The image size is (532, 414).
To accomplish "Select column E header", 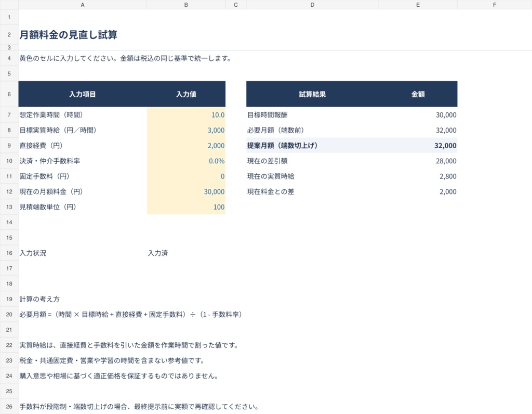I will tap(418, 5).
